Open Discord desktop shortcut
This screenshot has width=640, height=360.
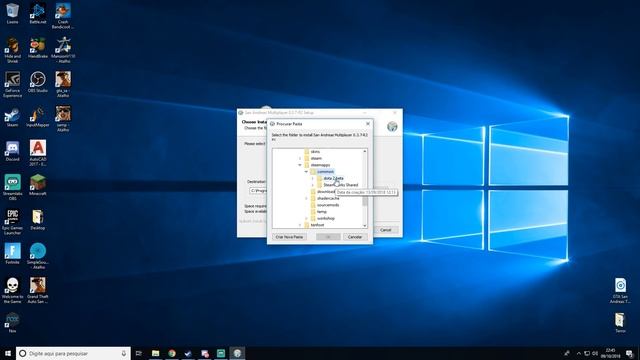[x=12, y=151]
